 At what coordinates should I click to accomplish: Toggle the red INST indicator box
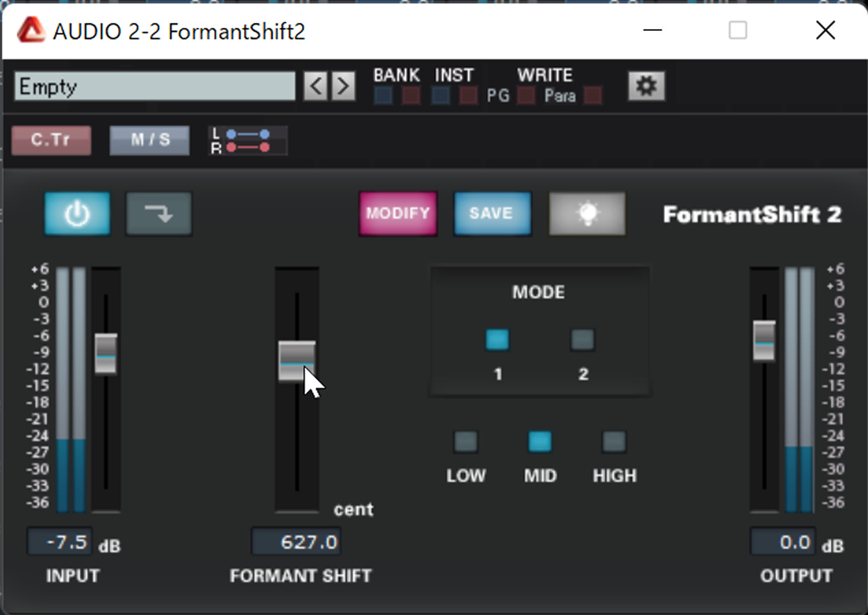469,96
